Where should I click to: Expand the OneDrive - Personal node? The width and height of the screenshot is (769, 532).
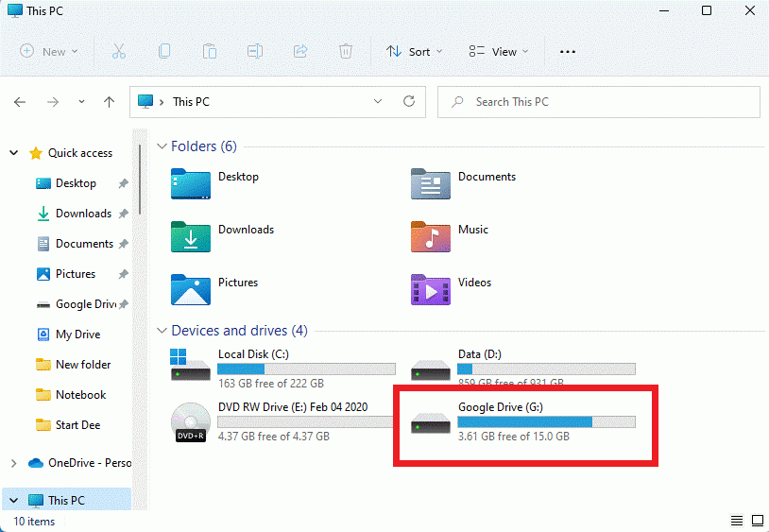pos(14,463)
